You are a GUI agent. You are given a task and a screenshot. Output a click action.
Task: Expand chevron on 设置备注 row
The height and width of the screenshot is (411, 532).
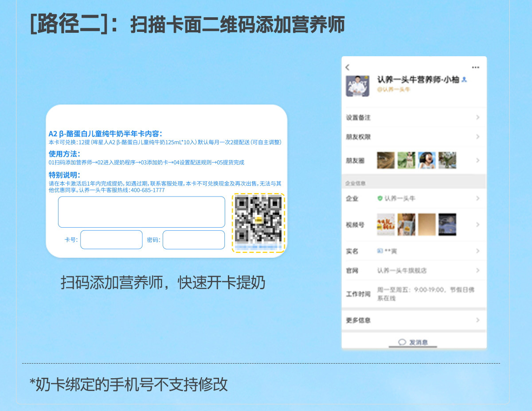point(478,117)
